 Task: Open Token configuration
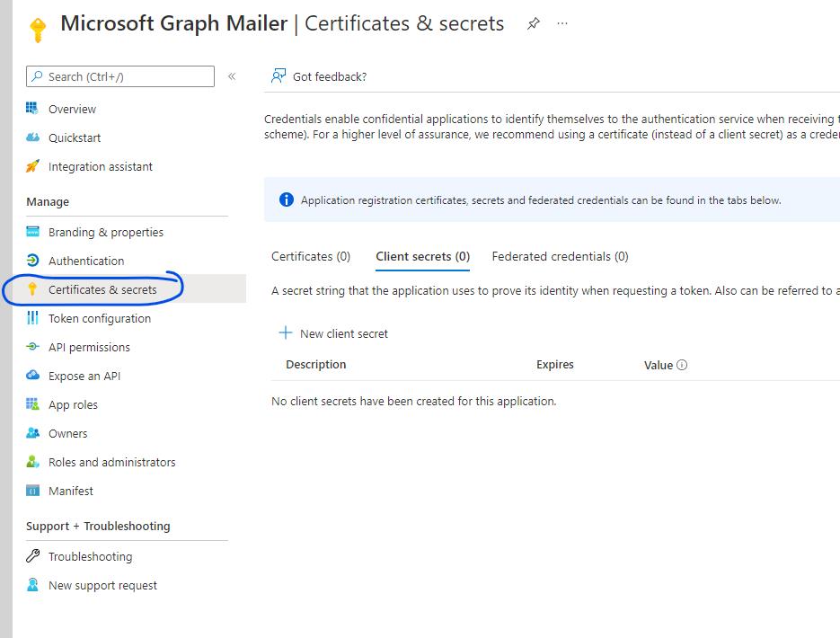99,319
